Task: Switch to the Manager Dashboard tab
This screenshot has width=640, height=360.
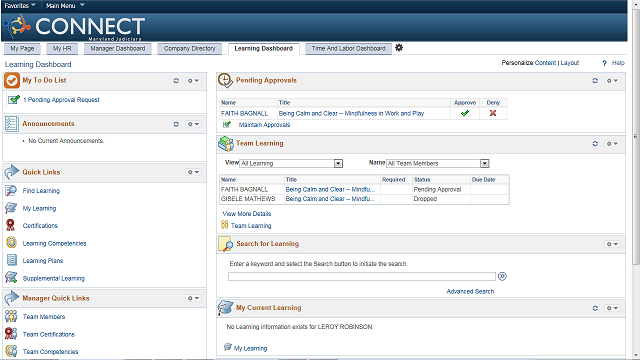Action: click(x=118, y=49)
